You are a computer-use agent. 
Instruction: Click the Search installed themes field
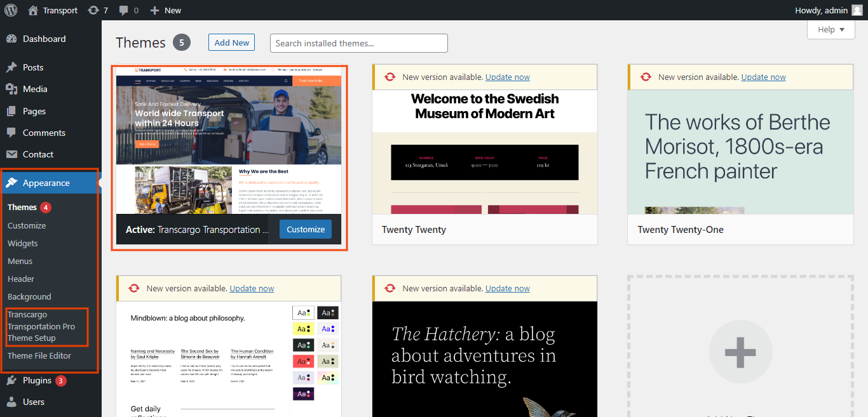(x=358, y=43)
